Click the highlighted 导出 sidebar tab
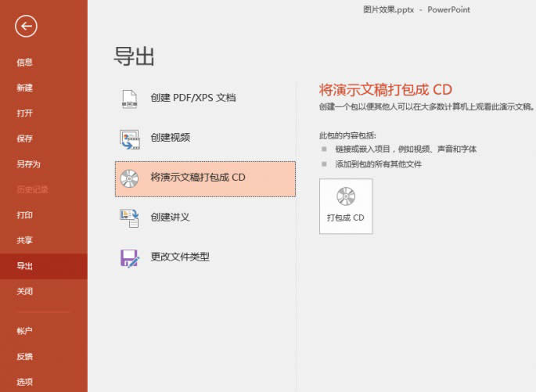Image resolution: width=536 pixels, height=392 pixels. coord(25,266)
